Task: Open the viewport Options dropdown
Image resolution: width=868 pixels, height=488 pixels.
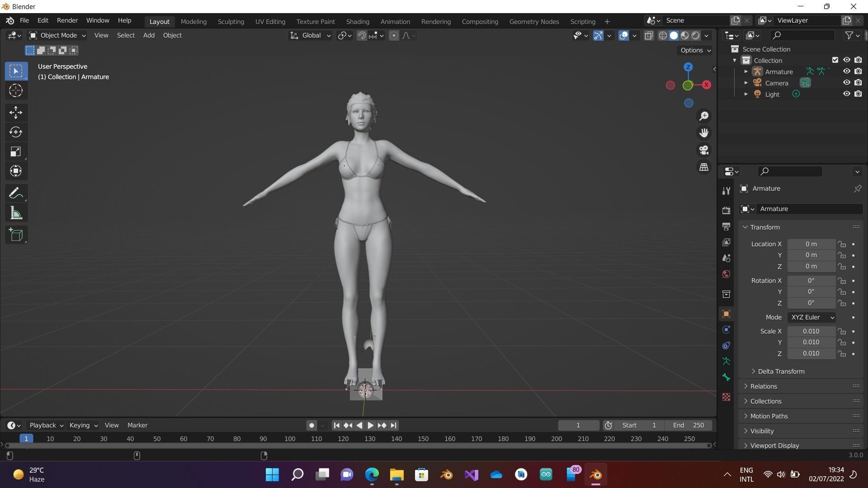Action: click(x=695, y=50)
